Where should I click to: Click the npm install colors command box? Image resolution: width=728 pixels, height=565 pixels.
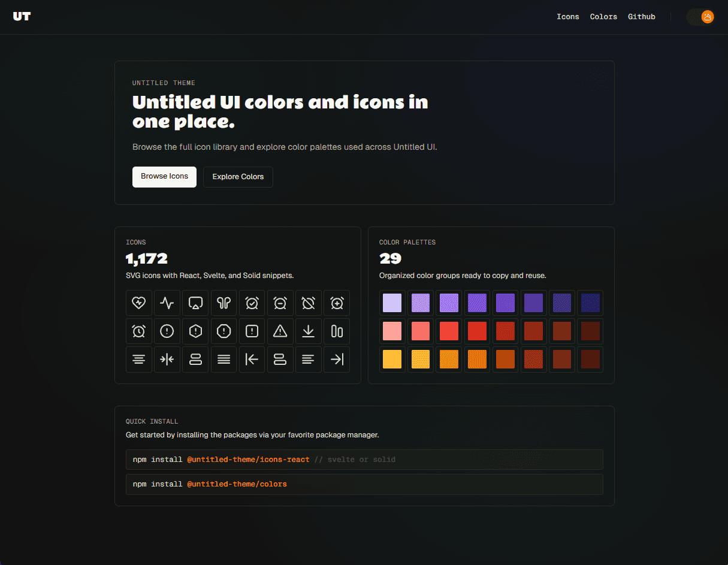[364, 484]
